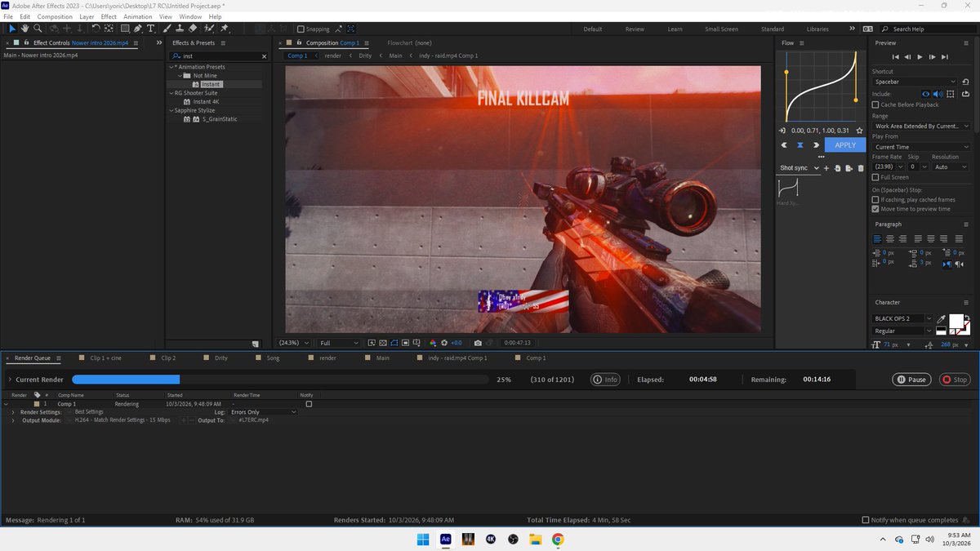Click the snapshot camera icon in viewer
980x551 pixels.
(478, 343)
